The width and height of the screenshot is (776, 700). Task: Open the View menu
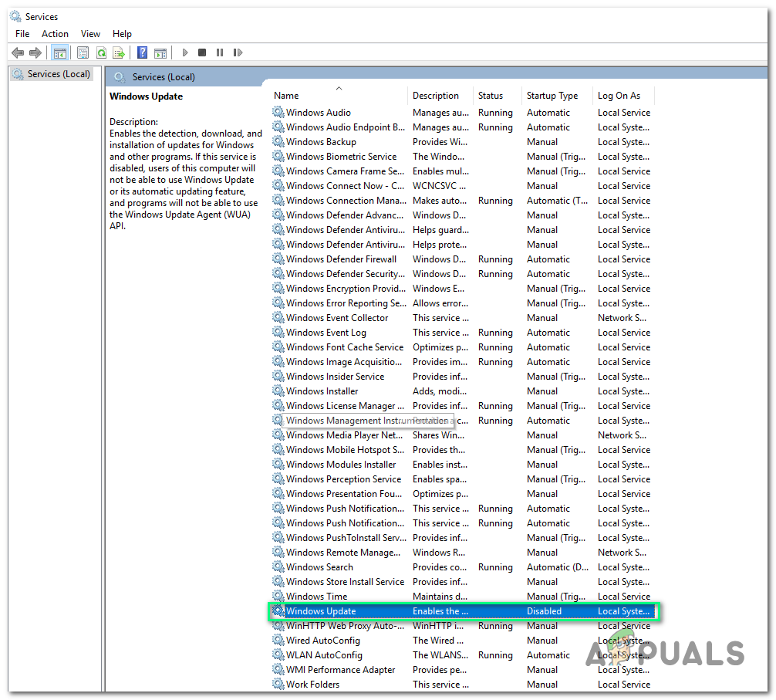(91, 34)
